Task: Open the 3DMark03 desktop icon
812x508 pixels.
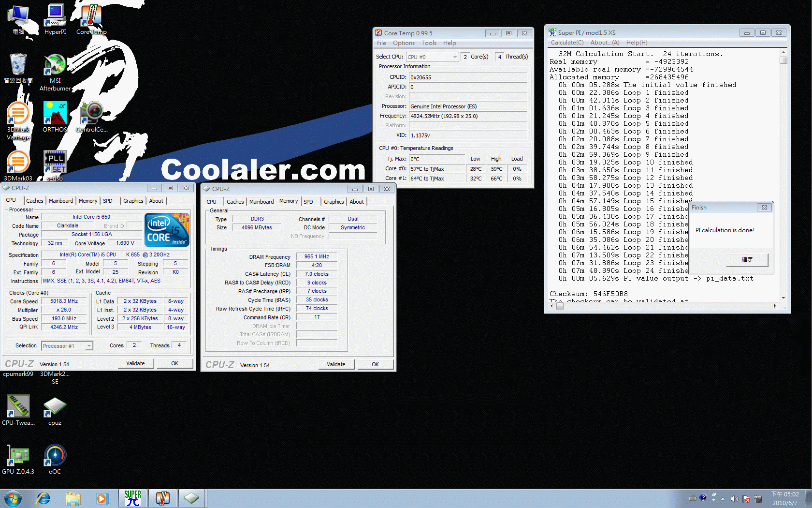Action: coord(18,165)
